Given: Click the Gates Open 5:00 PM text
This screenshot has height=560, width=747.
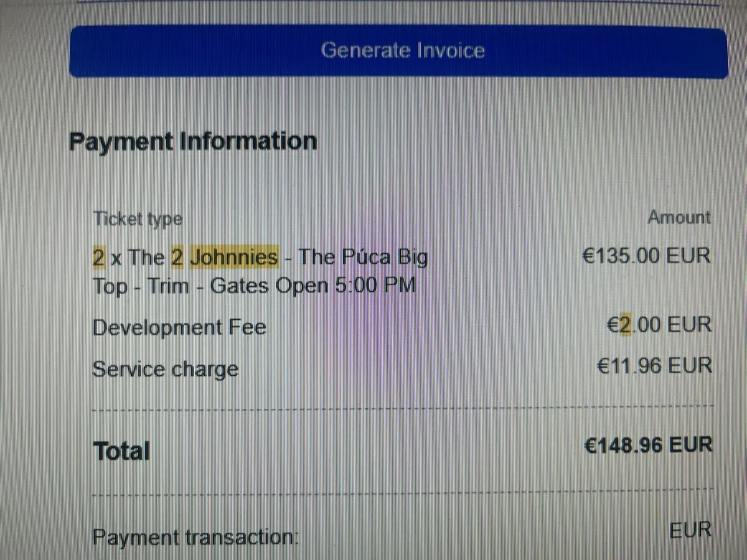Looking at the screenshot, I should pyautogui.click(x=313, y=285).
